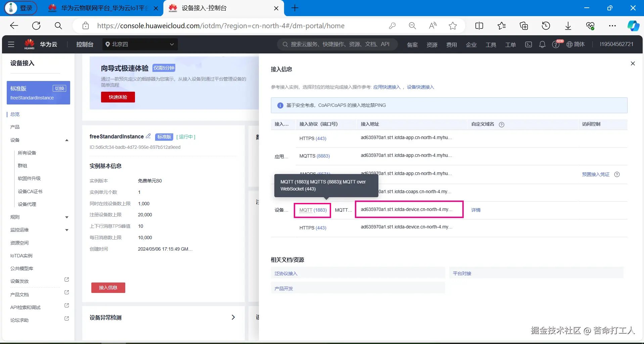This screenshot has height=344, width=644.
Task: View site information lock icon
Action: [x=86, y=26]
